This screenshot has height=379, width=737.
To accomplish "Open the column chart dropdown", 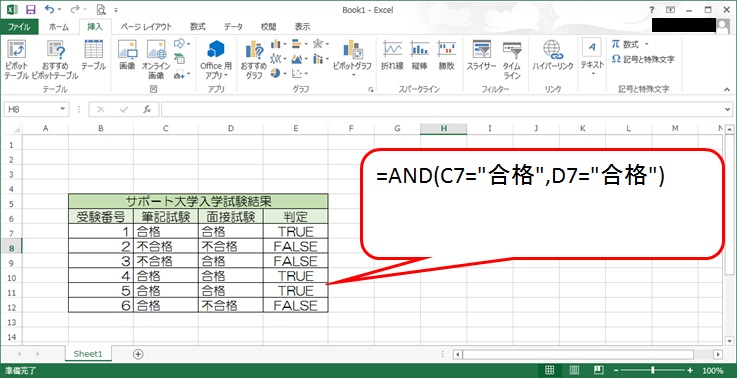I will [279, 44].
